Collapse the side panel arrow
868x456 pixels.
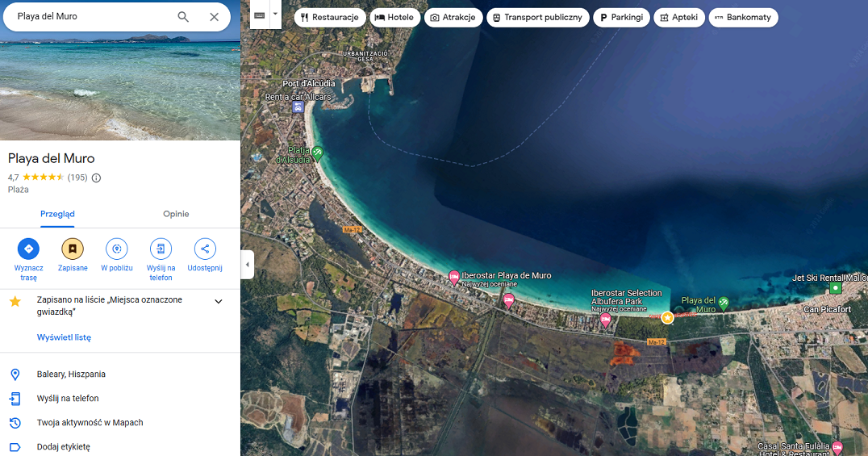click(x=248, y=264)
